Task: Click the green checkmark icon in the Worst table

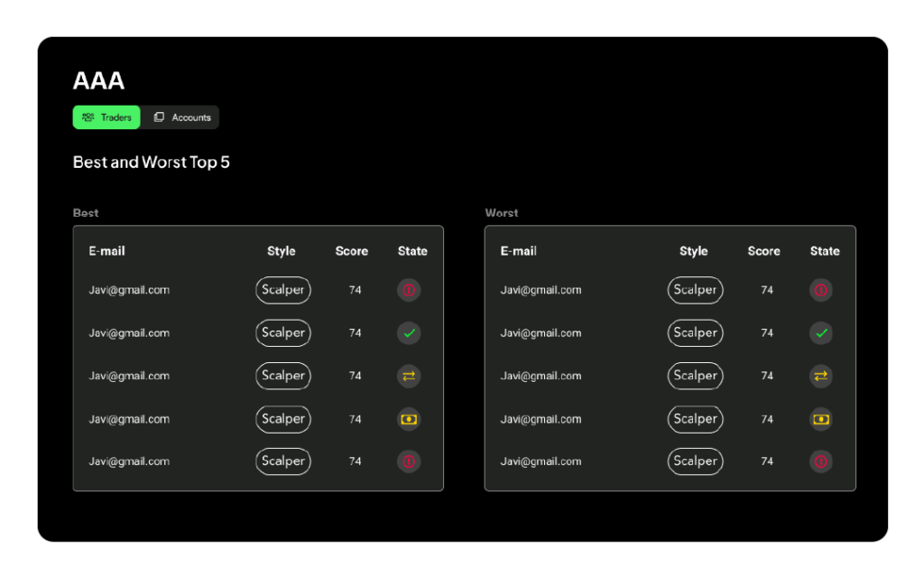Action: coord(821,333)
